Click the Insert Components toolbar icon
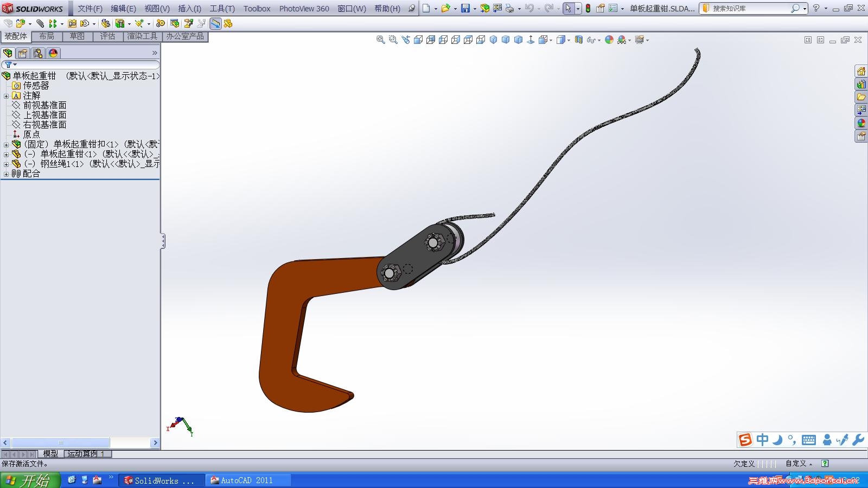The image size is (868, 488). pyautogui.click(x=20, y=23)
